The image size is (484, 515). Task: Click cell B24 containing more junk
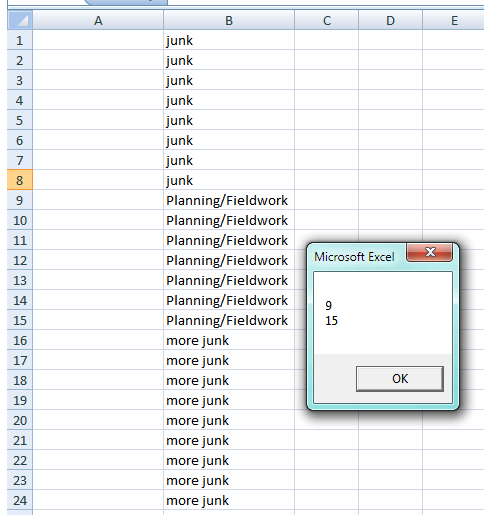coord(229,500)
